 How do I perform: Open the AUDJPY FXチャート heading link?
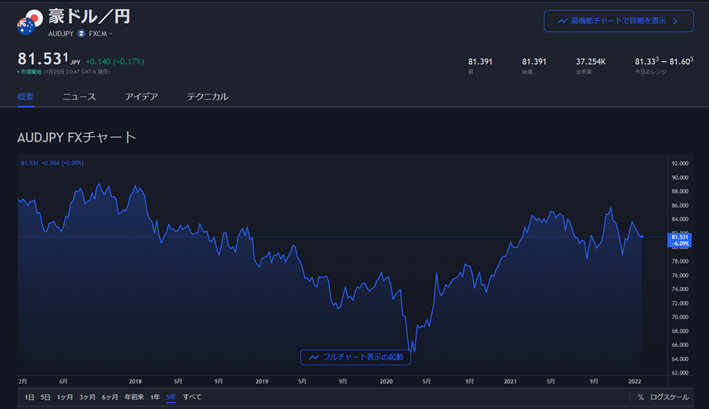pyautogui.click(x=77, y=137)
